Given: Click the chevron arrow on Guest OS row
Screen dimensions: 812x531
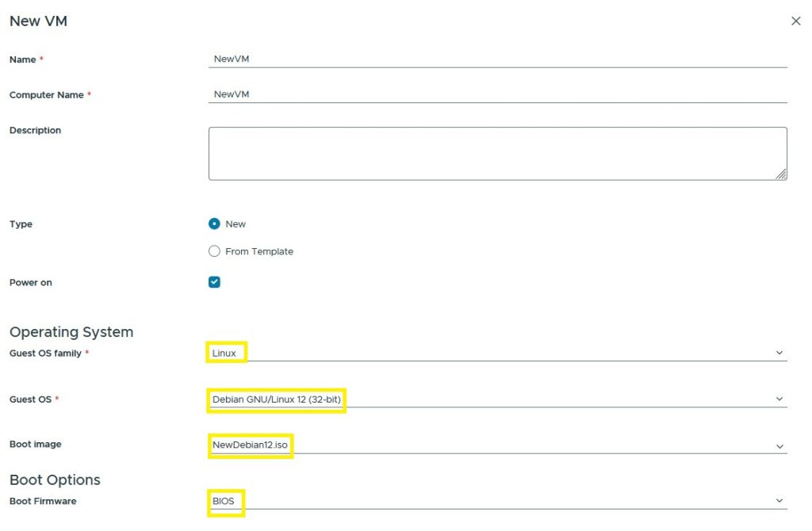Looking at the screenshot, I should 779,399.
